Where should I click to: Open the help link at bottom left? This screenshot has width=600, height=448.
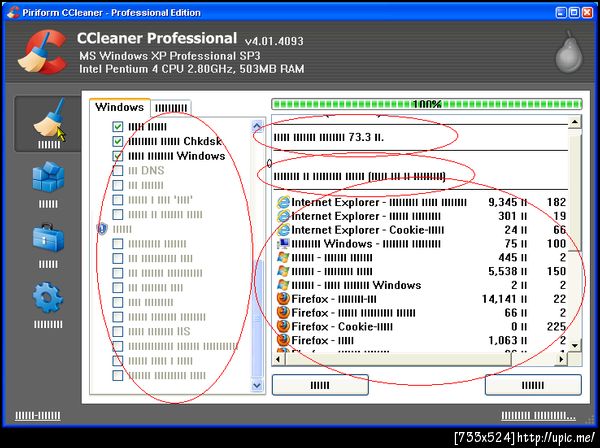pyautogui.click(x=38, y=415)
